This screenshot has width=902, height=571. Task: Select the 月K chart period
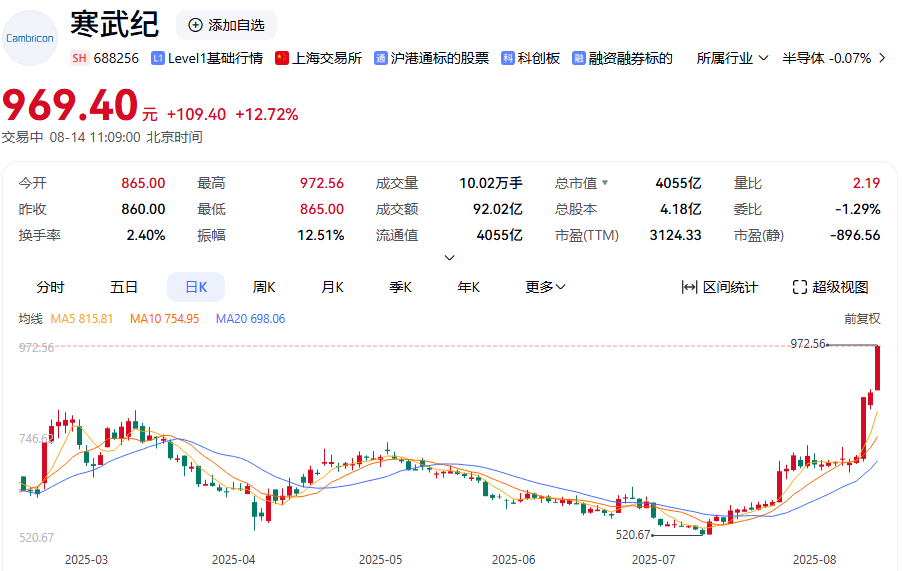click(332, 287)
